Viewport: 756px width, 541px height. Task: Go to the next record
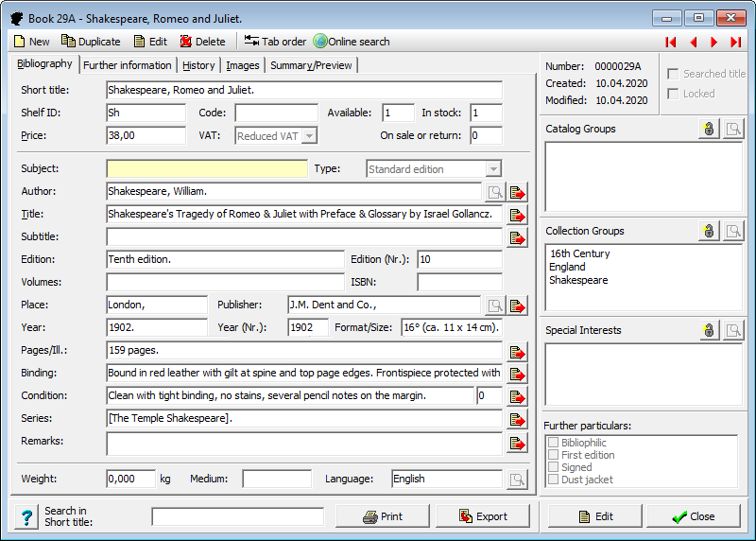click(713, 42)
